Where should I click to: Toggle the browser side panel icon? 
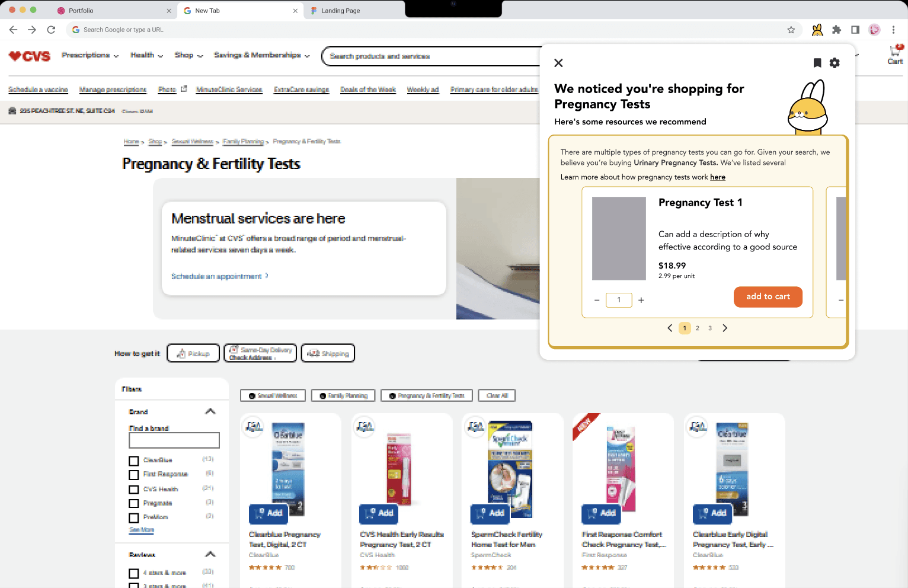855,30
